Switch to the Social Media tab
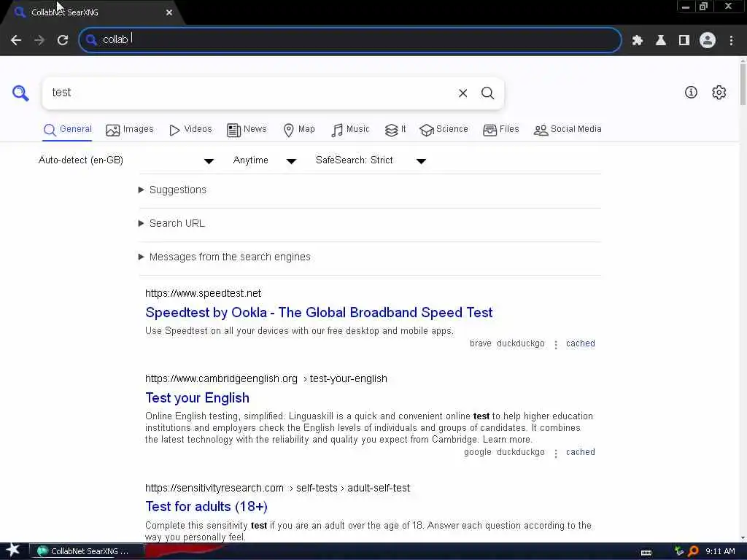747x560 pixels. (x=568, y=130)
